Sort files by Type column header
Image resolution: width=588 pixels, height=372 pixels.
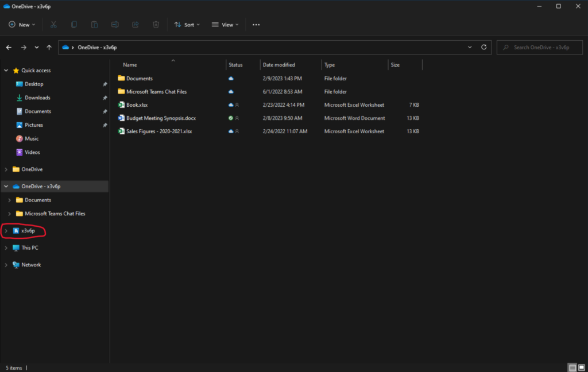tap(329, 65)
